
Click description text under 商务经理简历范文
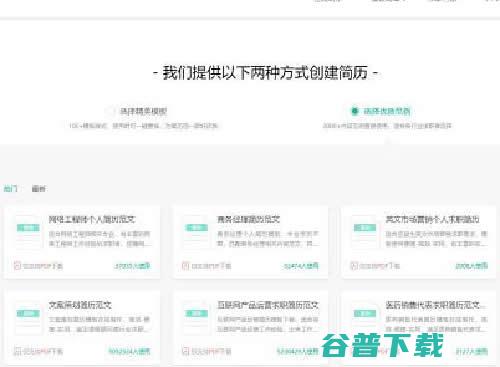pyautogui.click(x=268, y=239)
